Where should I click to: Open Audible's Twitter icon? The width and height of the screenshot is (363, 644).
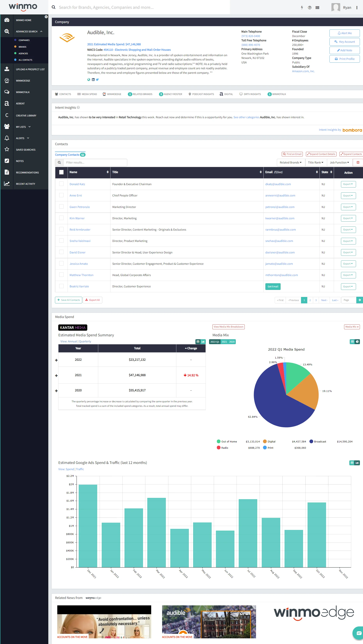97,79
